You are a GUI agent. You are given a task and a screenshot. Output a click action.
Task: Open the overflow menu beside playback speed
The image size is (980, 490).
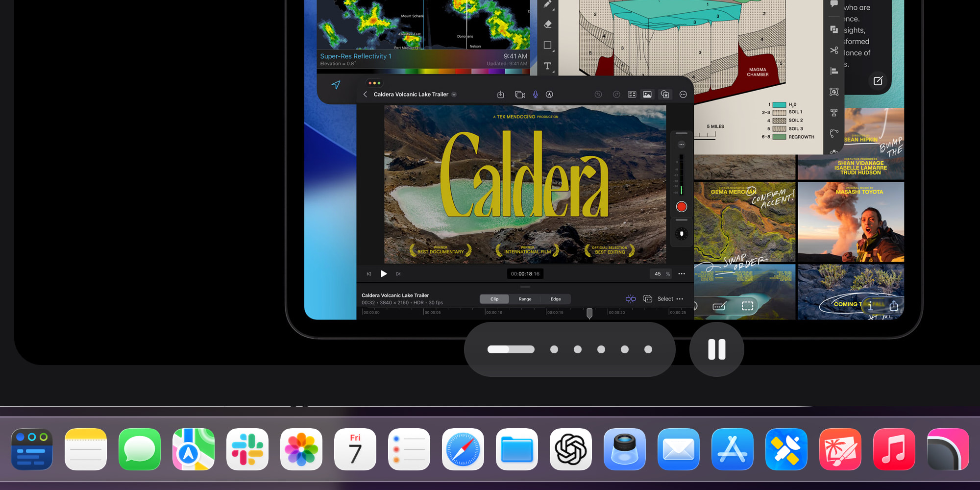coord(681,274)
